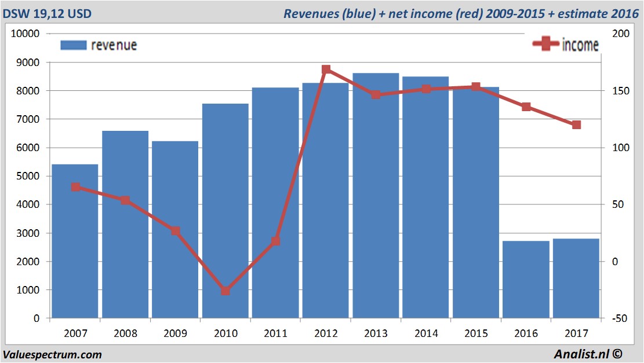The image size is (644, 363).
Task: Click the 2013 x-axis label
Action: pos(376,333)
